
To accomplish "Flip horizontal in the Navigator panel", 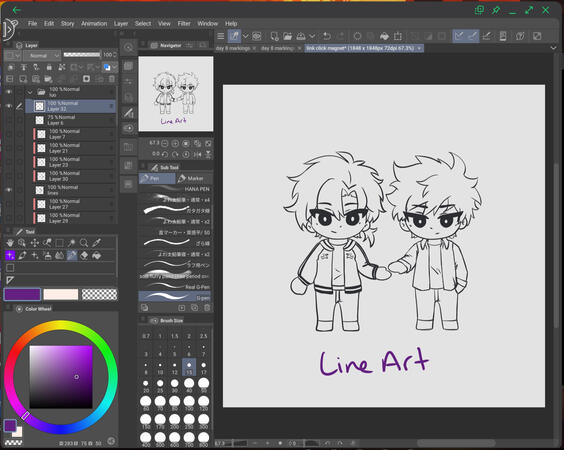I will 197,154.
